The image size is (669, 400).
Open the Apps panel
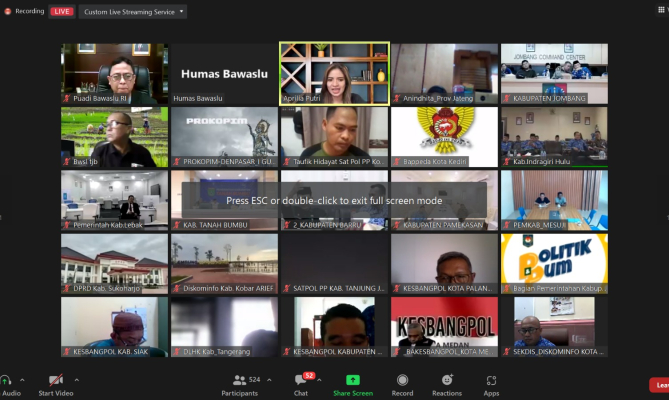491,381
